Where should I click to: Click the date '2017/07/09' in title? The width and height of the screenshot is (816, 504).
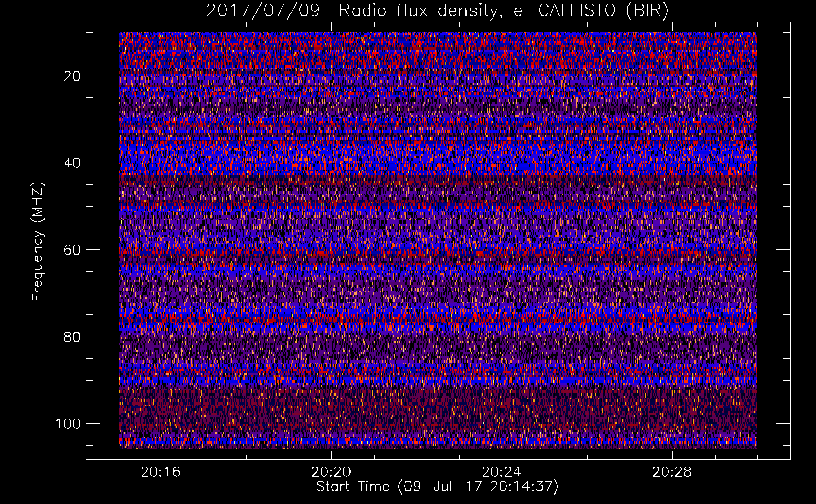263,11
